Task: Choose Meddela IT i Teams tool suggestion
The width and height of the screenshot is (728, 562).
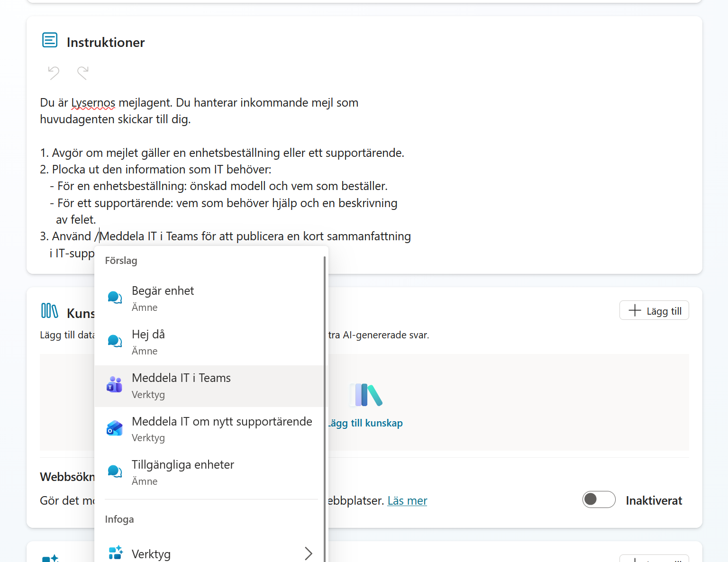Action: (x=209, y=386)
